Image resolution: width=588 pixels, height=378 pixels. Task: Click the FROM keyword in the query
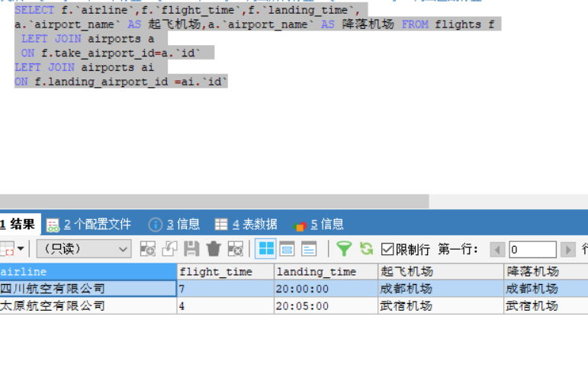[x=415, y=24]
